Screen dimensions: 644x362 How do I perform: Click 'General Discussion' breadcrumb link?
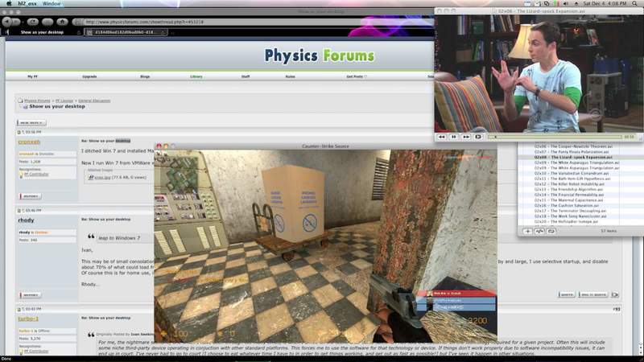click(94, 101)
